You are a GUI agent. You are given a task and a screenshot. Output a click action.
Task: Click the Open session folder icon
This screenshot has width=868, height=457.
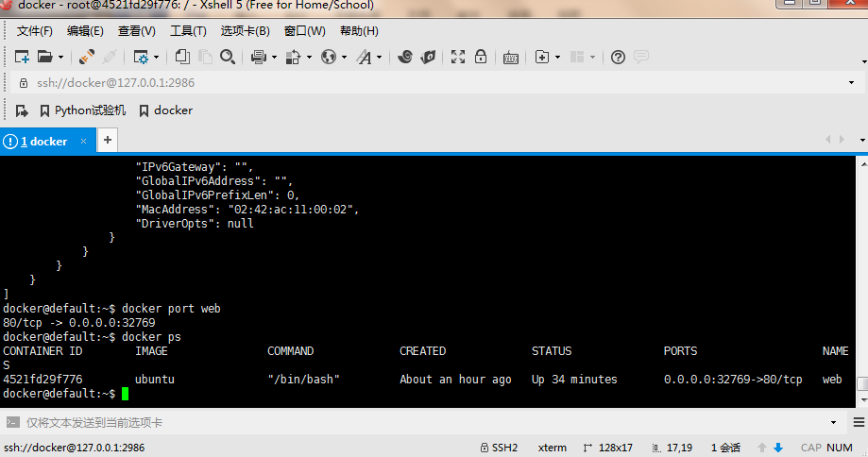(44, 57)
